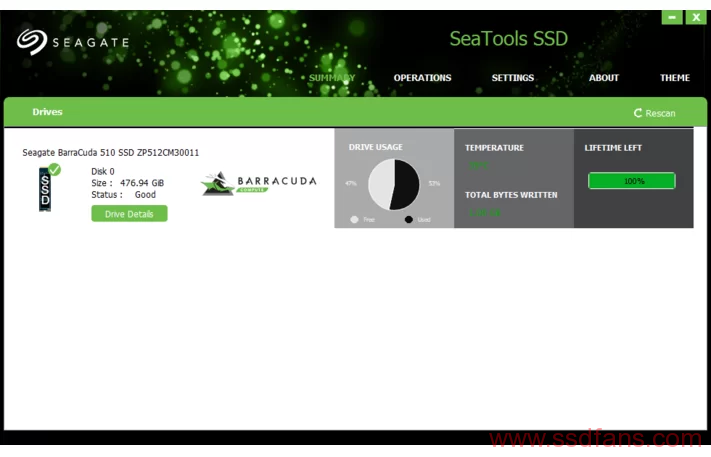Click the Status Good text
Viewport: 711px width, 457px height.
pyautogui.click(x=123, y=194)
